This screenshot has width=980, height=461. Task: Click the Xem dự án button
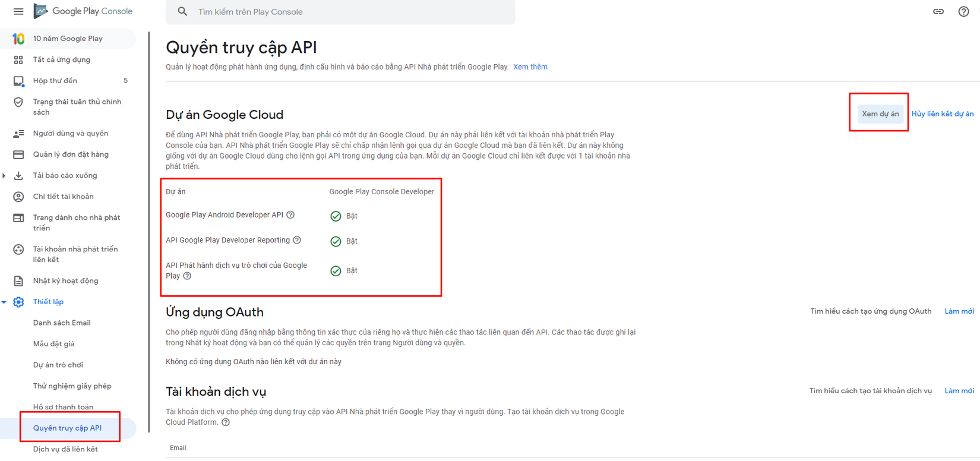pyautogui.click(x=880, y=113)
